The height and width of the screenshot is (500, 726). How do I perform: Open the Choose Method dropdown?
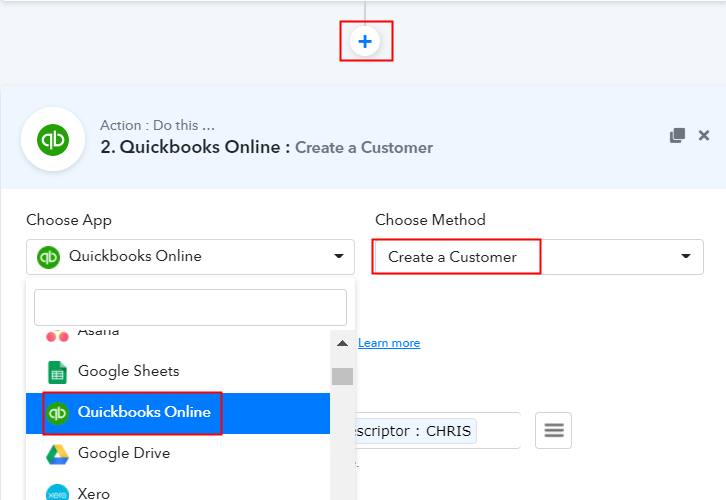coord(538,256)
